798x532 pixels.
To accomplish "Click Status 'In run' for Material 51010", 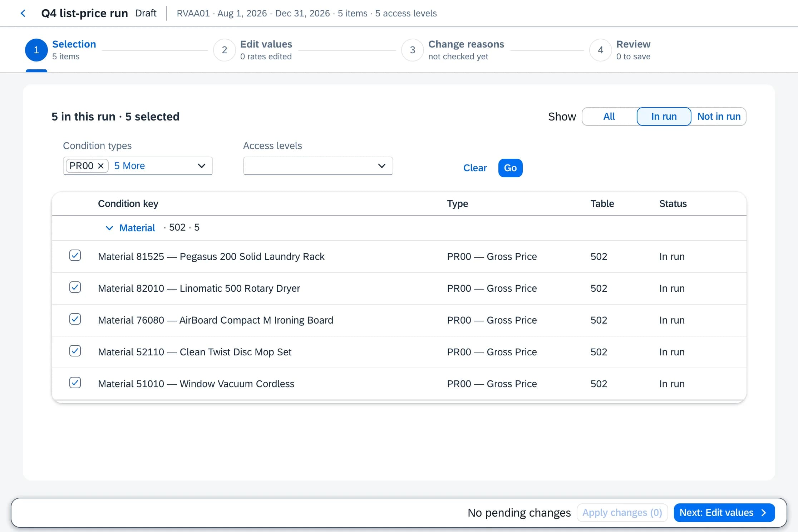I will click(x=672, y=384).
